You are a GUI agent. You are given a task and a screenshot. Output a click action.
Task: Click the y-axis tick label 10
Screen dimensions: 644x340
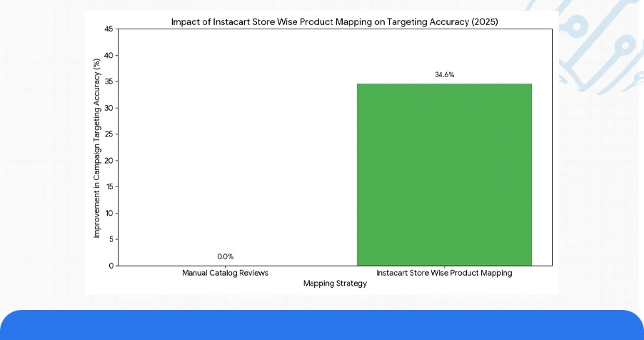109,213
